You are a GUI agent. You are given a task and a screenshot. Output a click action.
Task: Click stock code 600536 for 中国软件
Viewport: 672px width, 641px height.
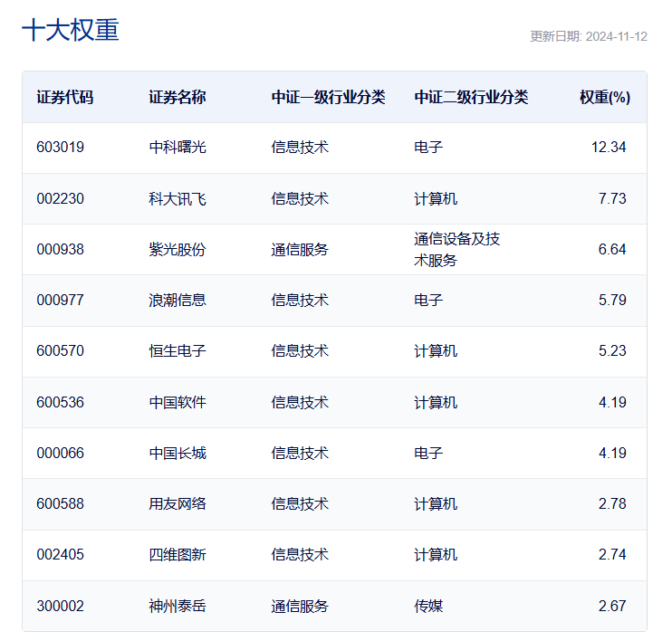click(61, 402)
